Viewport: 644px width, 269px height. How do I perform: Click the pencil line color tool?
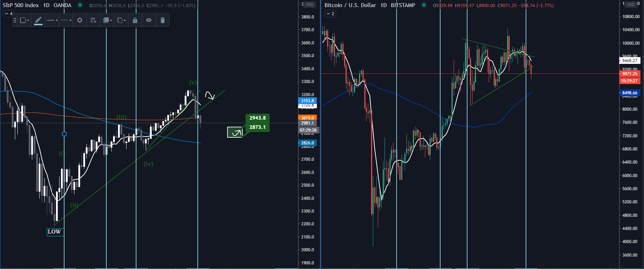[x=38, y=20]
